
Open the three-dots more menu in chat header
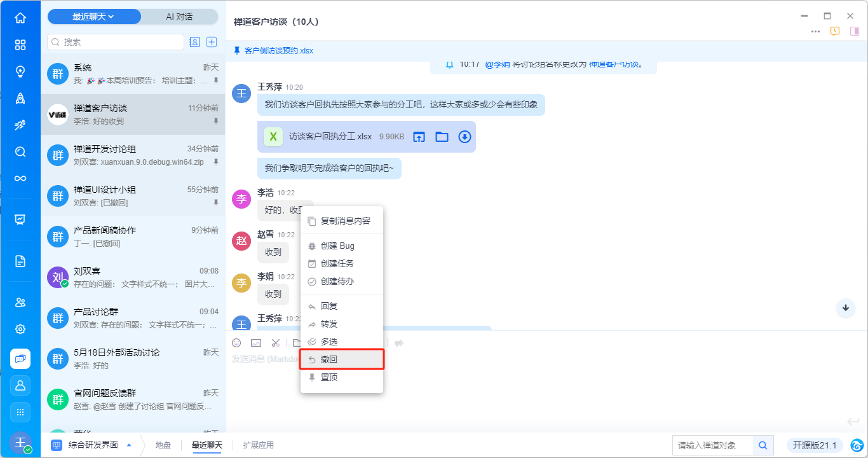click(x=815, y=31)
